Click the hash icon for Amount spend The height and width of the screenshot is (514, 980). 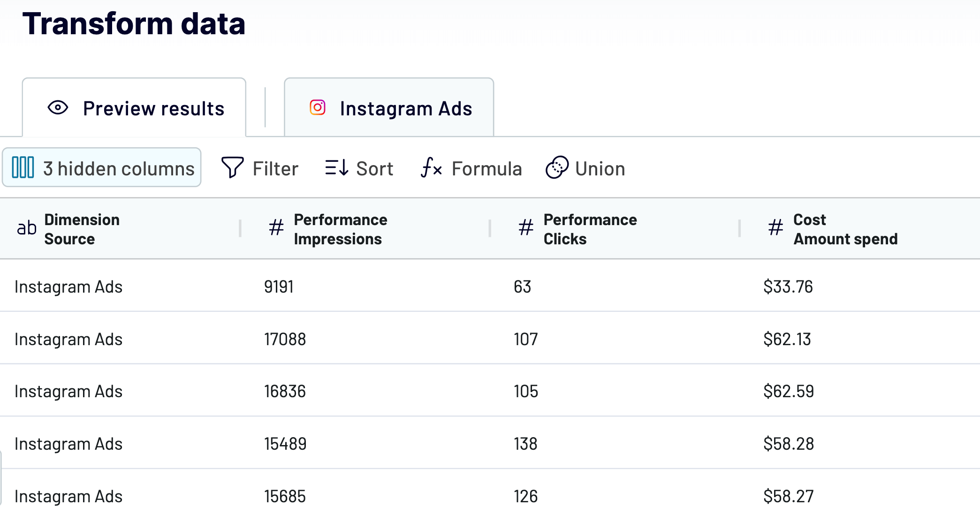(775, 228)
